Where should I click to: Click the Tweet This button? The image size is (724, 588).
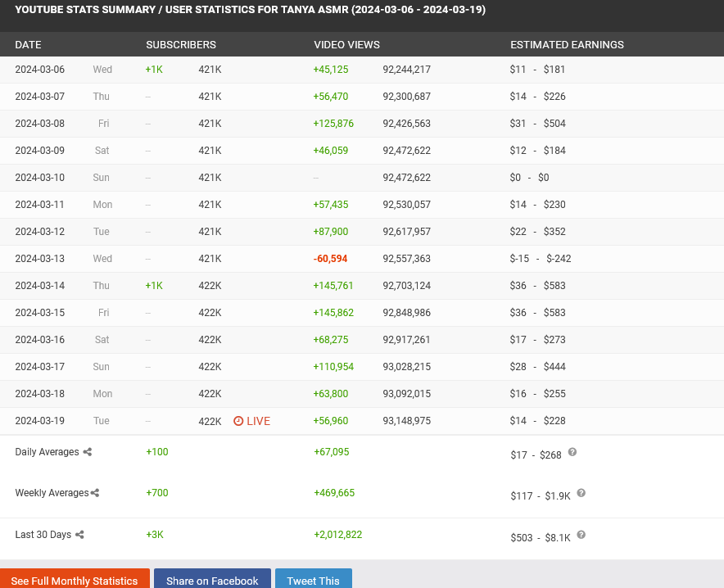click(x=314, y=579)
